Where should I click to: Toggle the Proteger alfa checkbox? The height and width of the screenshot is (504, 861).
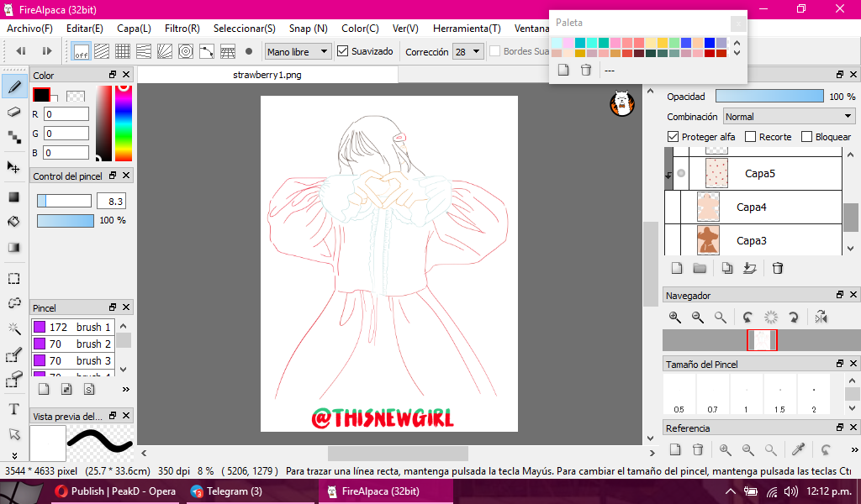(x=673, y=137)
